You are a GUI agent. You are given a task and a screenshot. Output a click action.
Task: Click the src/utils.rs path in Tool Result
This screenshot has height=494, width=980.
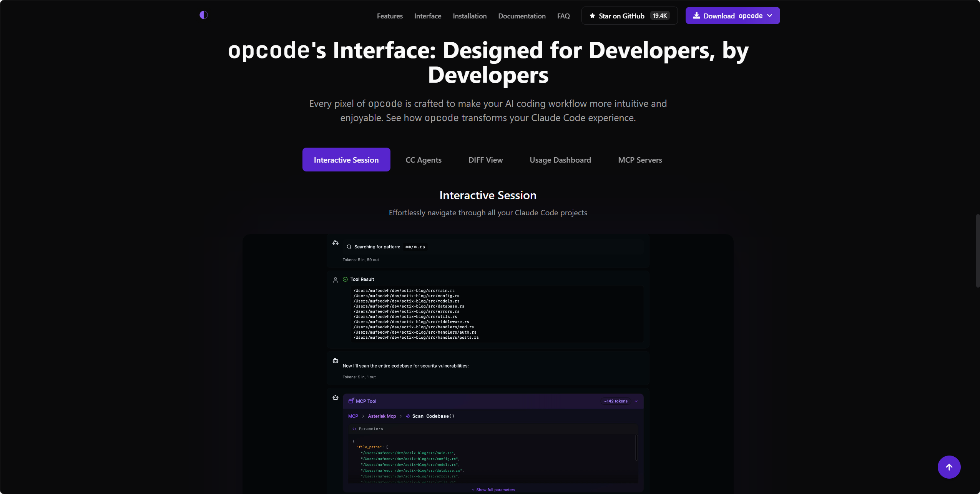point(405,317)
